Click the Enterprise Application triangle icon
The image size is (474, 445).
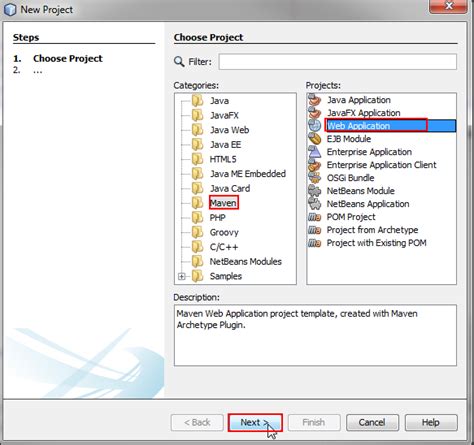(314, 152)
